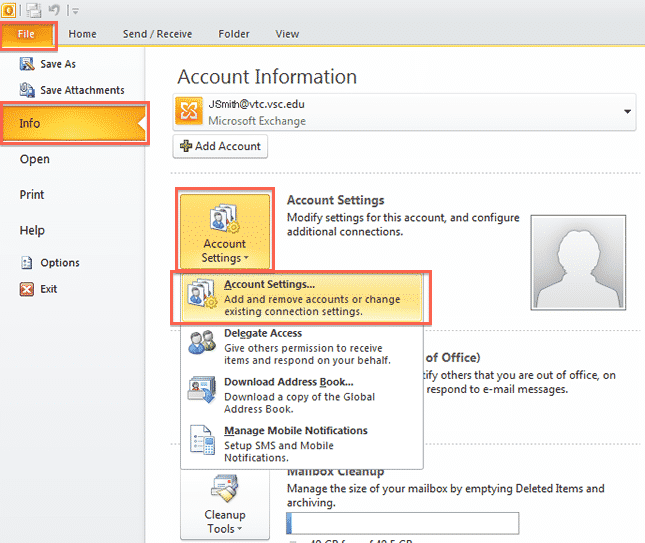Click the Save As icon
645x543 pixels.
click(x=27, y=64)
